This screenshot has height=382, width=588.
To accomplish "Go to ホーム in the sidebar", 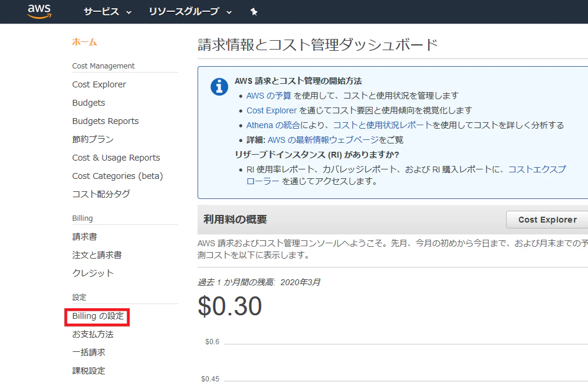I will coord(84,42).
